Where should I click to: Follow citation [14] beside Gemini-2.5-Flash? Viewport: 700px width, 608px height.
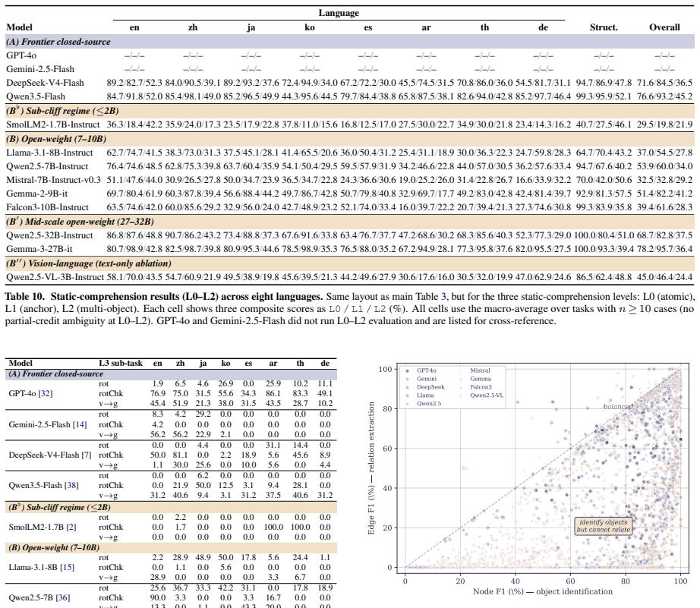click(x=80, y=424)
